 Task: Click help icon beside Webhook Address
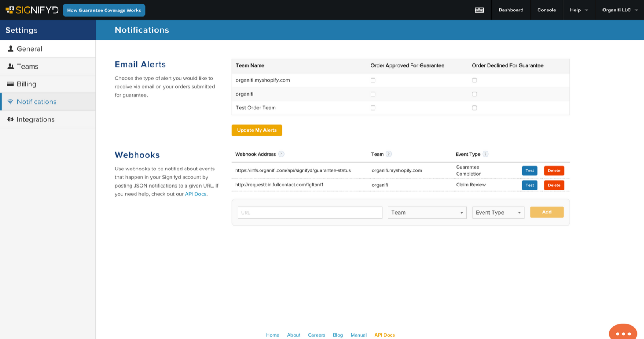coord(281,154)
